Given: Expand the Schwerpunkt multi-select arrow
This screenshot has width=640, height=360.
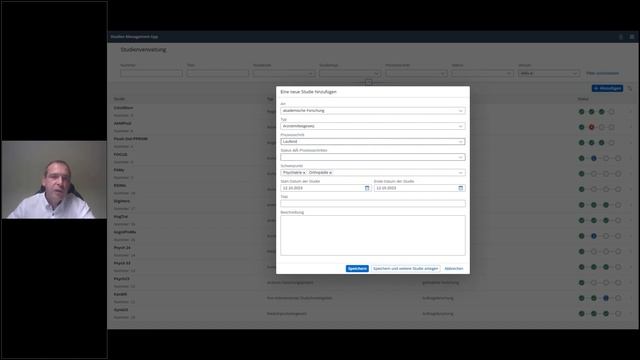Looking at the screenshot, I should tap(460, 173).
